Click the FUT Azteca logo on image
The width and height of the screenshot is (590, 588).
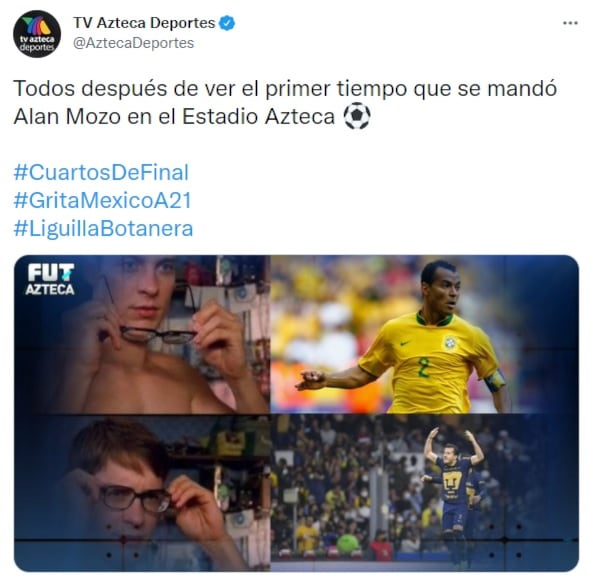[50, 279]
